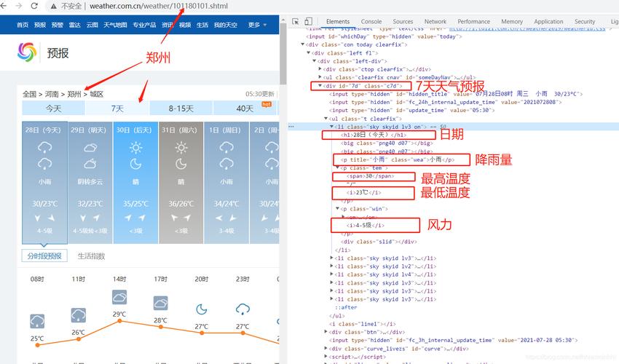Click the 河南 breadcrumb link
The image size is (619, 364).
tap(52, 94)
